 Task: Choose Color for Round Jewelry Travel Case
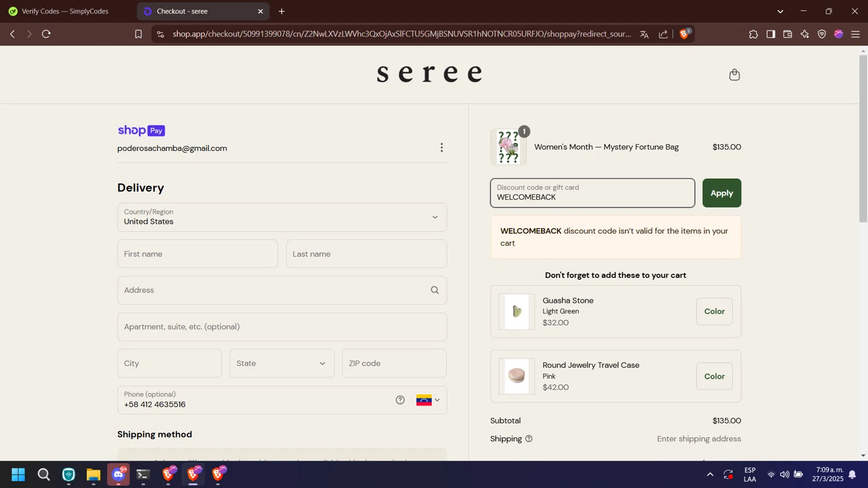[x=714, y=376]
